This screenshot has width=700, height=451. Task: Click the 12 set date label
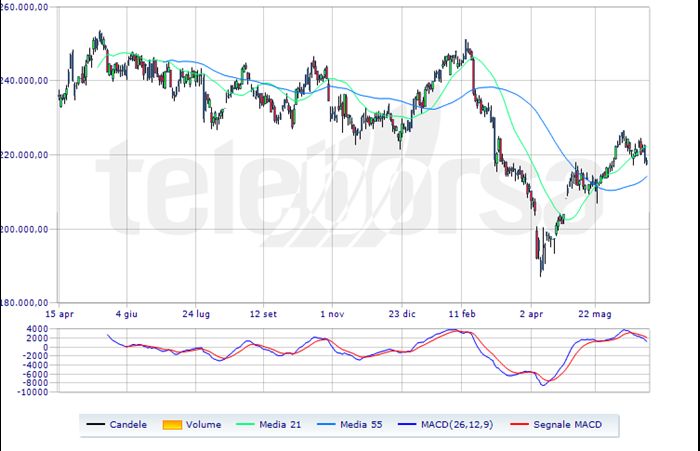click(x=263, y=314)
